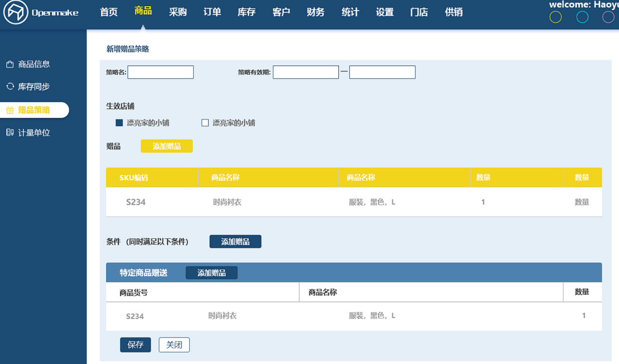This screenshot has height=364, width=619.
Task: Click the 保存 button
Action: click(135, 345)
